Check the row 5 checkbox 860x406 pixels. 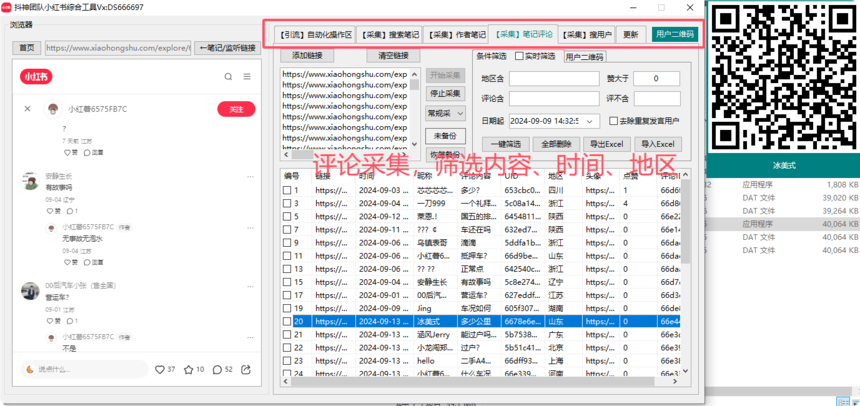(x=286, y=217)
